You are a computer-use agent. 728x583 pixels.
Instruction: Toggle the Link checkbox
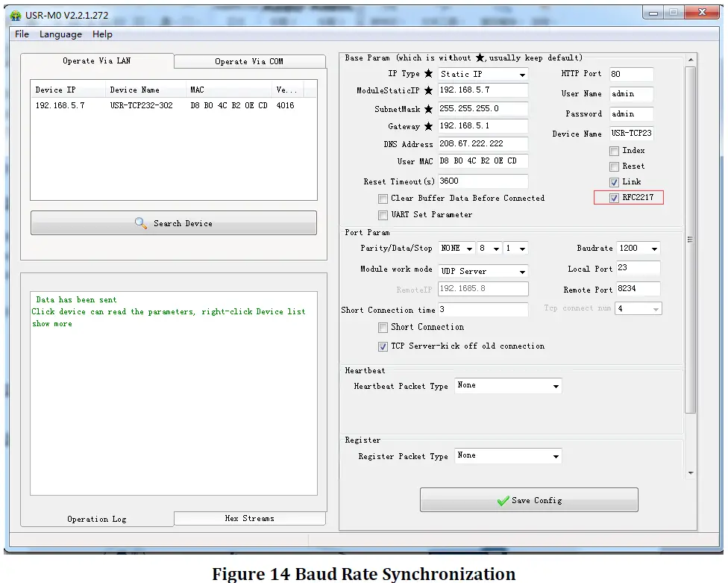[x=615, y=182]
